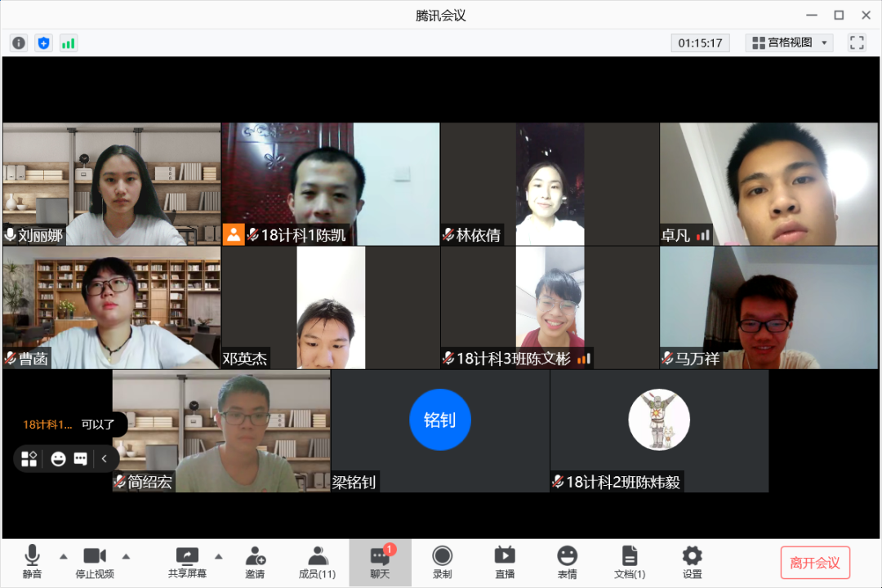882x588 pixels.
Task: Enter full screen mode
Action: [x=857, y=42]
